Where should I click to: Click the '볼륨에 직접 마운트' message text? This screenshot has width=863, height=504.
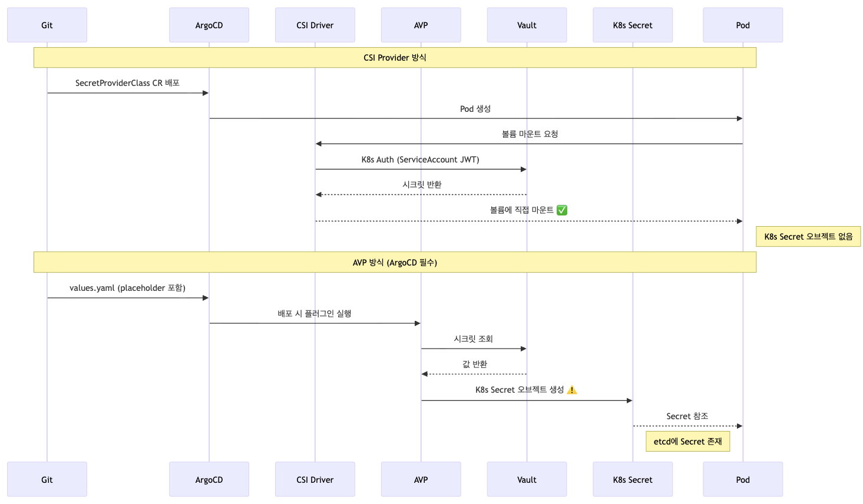pos(522,210)
